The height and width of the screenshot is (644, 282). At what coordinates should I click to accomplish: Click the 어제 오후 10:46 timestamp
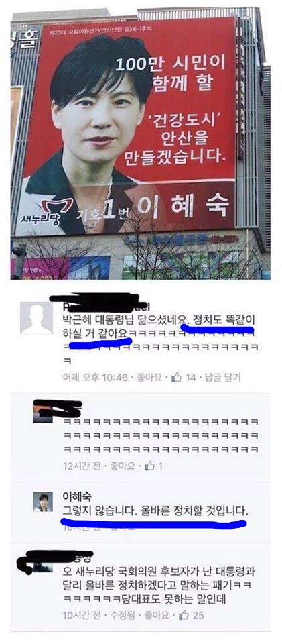pos(95,378)
